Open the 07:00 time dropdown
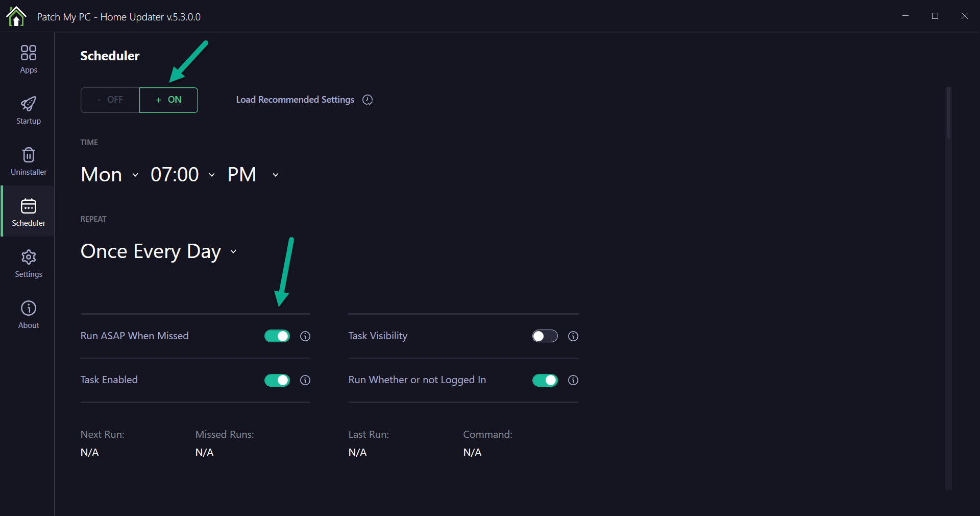Image resolution: width=980 pixels, height=516 pixels. tap(182, 175)
